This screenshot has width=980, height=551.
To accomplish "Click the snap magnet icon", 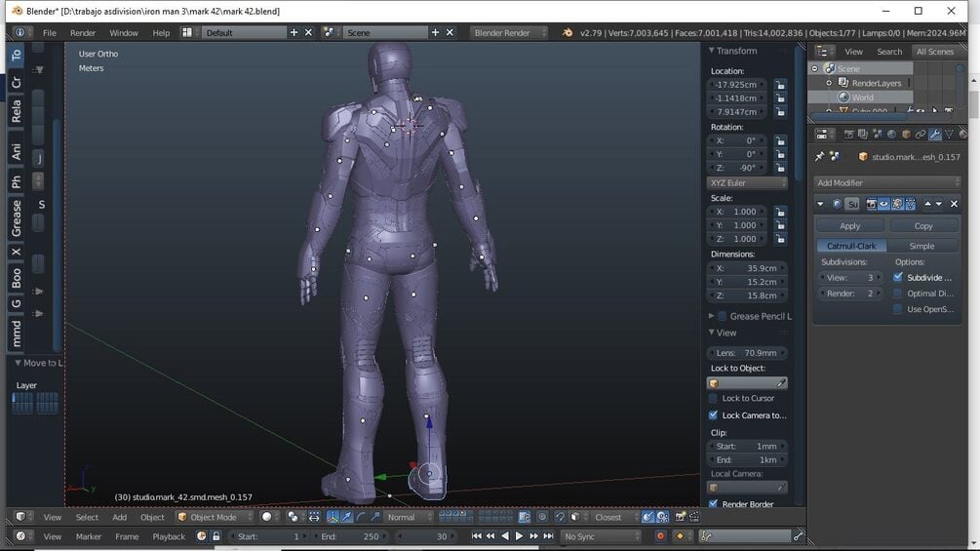I will (560, 517).
